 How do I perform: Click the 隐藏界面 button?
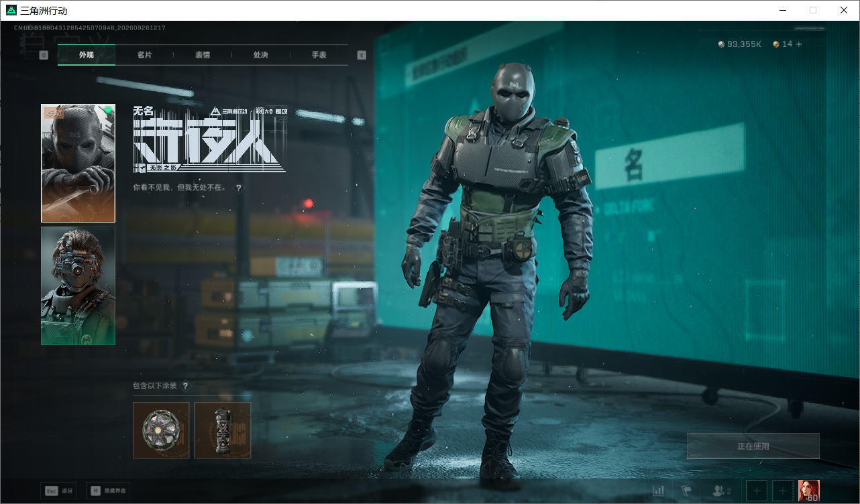pos(108,491)
